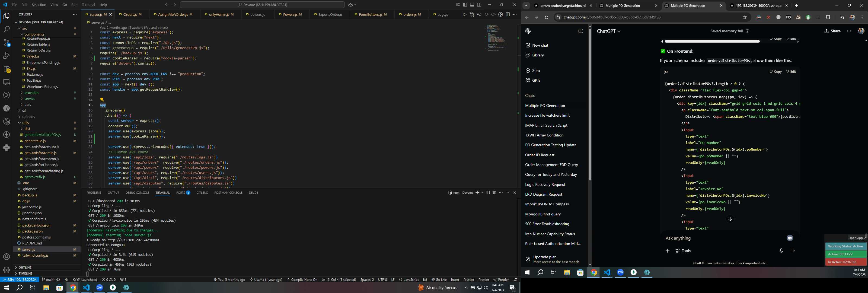Click the Kill Terminal trash icon
The image size is (868, 293).
point(494,193)
